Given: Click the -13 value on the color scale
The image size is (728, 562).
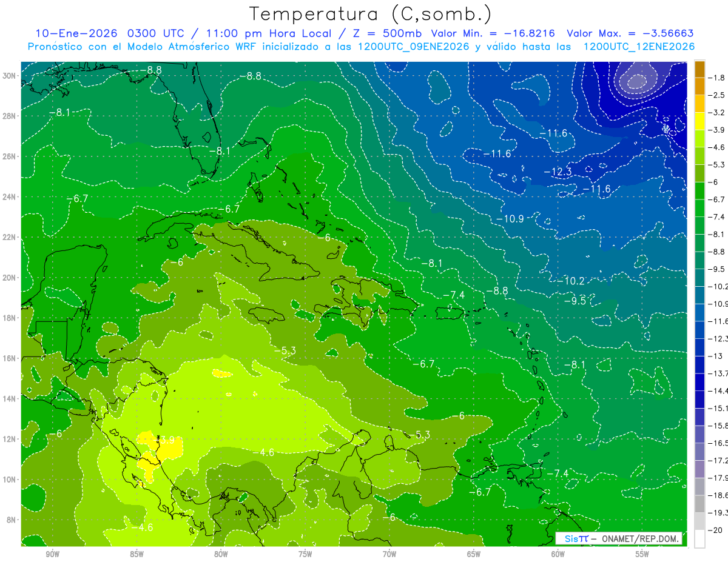Looking at the screenshot, I should pos(715,356).
